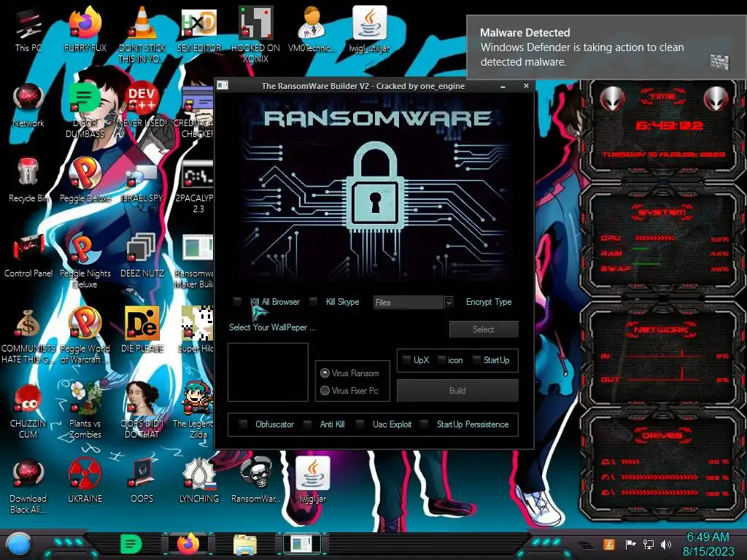Click the Select wallpaper button
The height and width of the screenshot is (560, 747).
(484, 329)
